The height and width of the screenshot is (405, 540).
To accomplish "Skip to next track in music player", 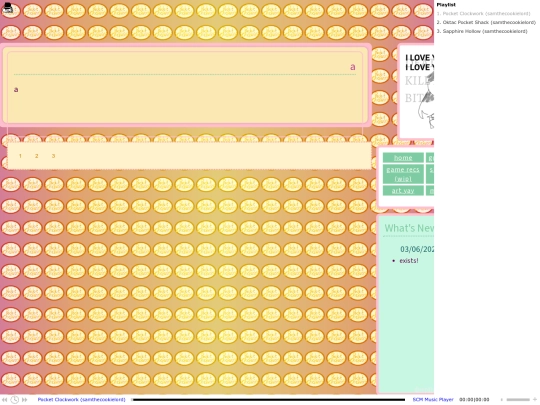I will [x=24, y=399].
